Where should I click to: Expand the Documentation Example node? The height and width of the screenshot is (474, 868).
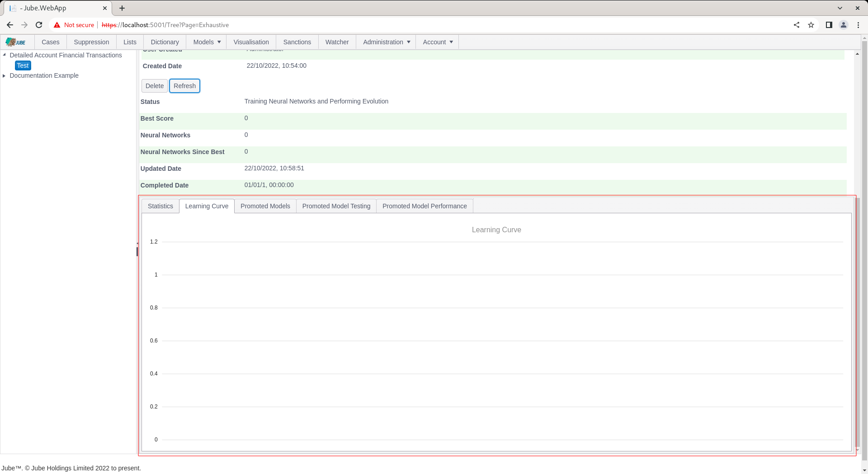click(5, 75)
